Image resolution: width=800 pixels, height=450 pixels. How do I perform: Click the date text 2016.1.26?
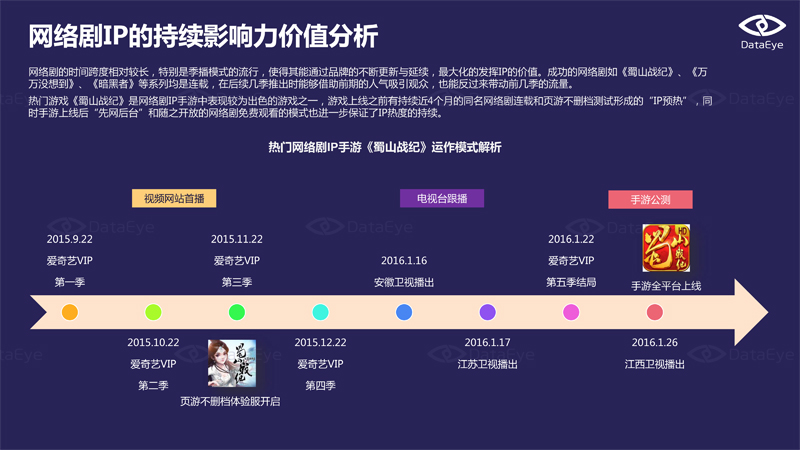655,342
